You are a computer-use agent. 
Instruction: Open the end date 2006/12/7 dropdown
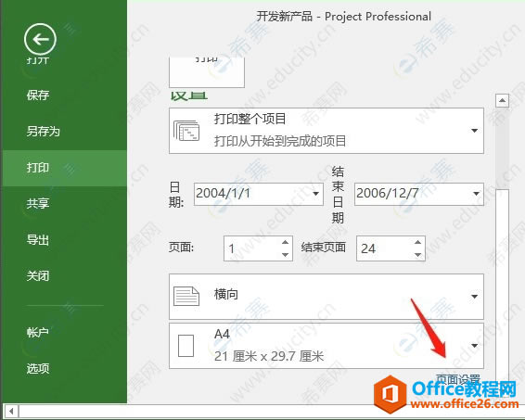tap(476, 194)
